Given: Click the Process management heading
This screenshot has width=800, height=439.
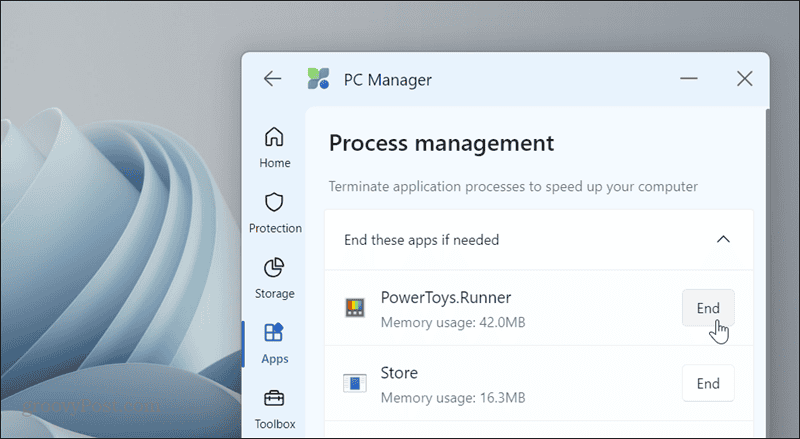Looking at the screenshot, I should tap(441, 143).
